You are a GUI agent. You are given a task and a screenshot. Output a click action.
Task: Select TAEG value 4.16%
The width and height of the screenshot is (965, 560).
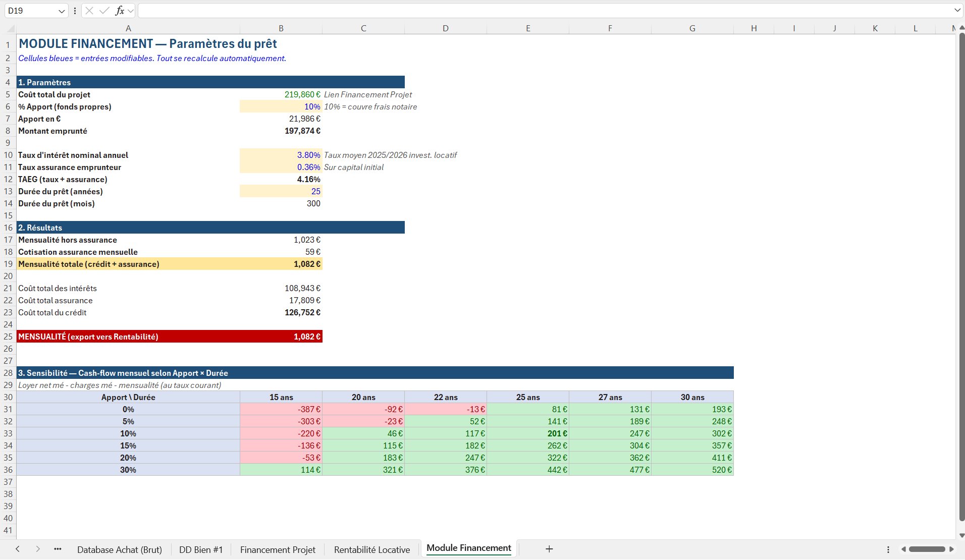[281, 179]
